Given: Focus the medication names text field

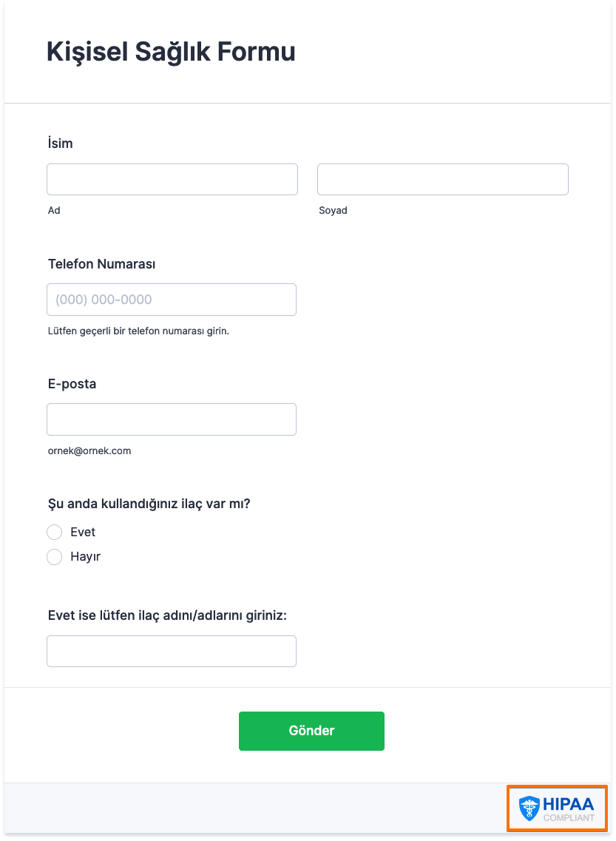Looking at the screenshot, I should coord(172,651).
